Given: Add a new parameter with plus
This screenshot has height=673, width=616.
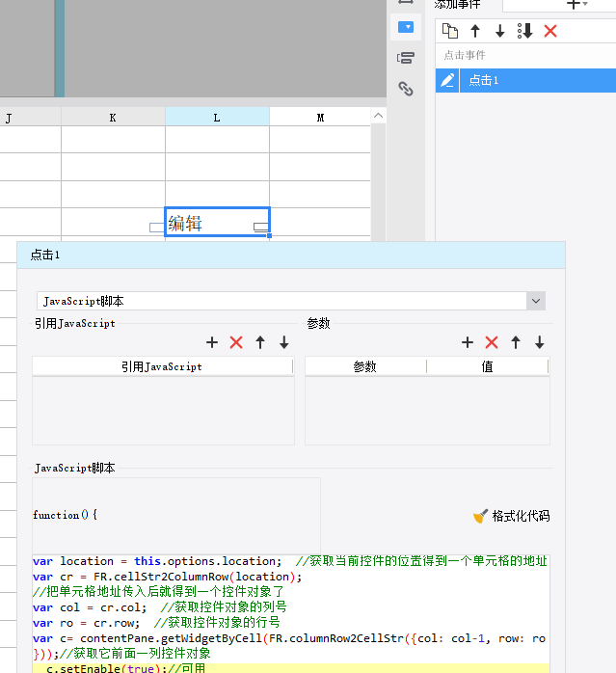Looking at the screenshot, I should [x=468, y=342].
